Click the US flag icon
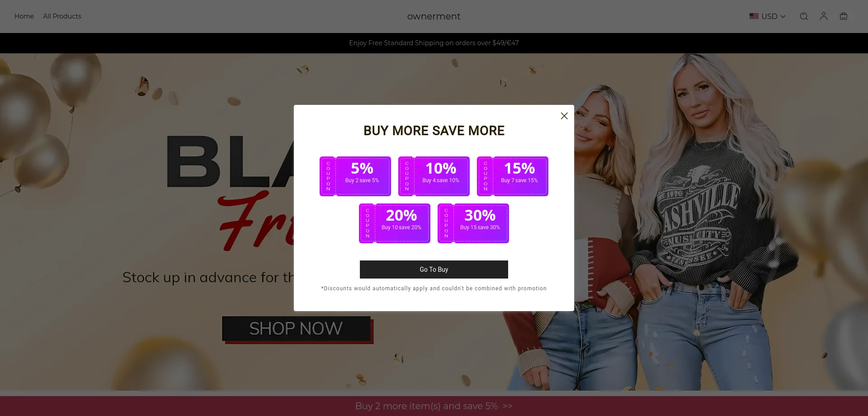Image resolution: width=868 pixels, height=416 pixels. (754, 16)
